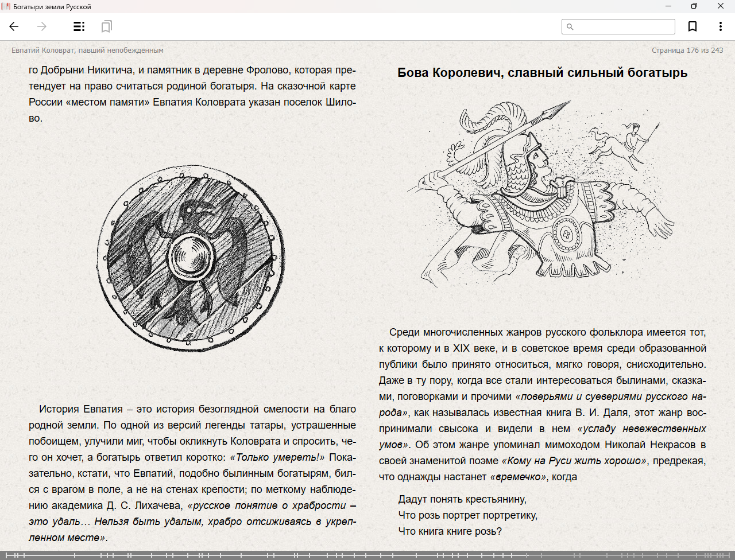Click the verse line «Дадут понять крестьянину»
Viewport: 735px width, 560px height.
pyautogui.click(x=462, y=499)
